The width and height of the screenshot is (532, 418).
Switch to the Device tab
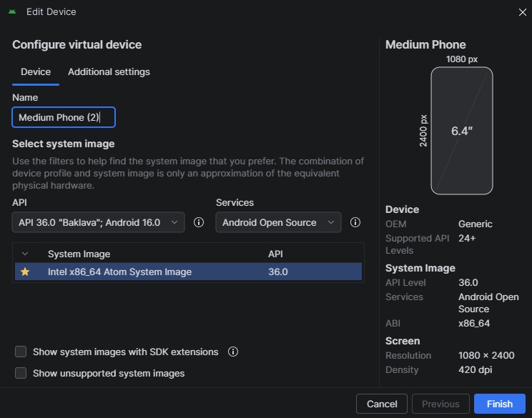(x=36, y=72)
